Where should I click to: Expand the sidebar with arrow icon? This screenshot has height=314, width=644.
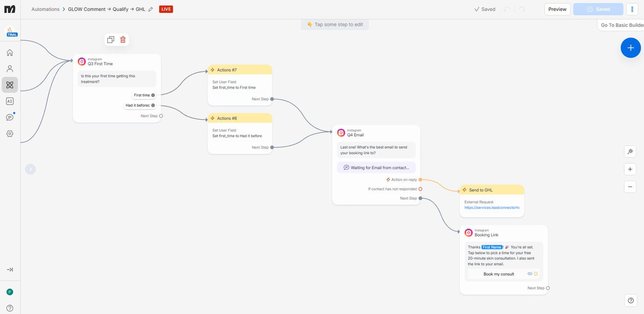click(10, 270)
